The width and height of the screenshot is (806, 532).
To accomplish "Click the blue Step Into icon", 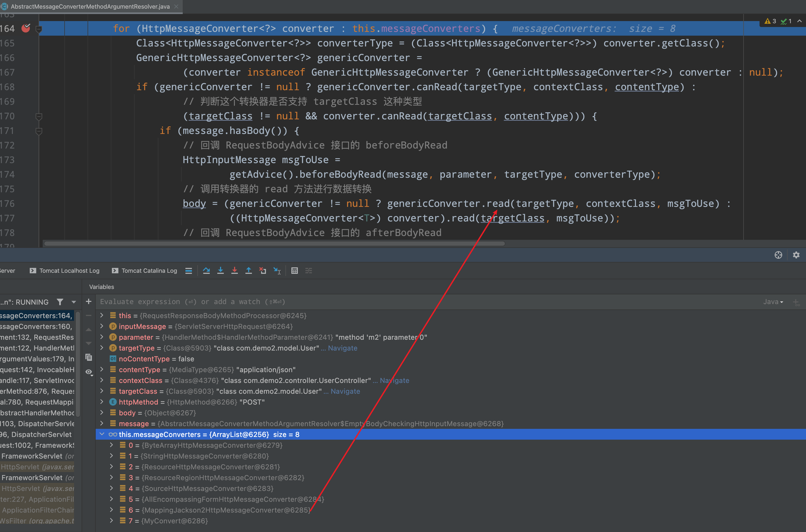I will 221,270.
